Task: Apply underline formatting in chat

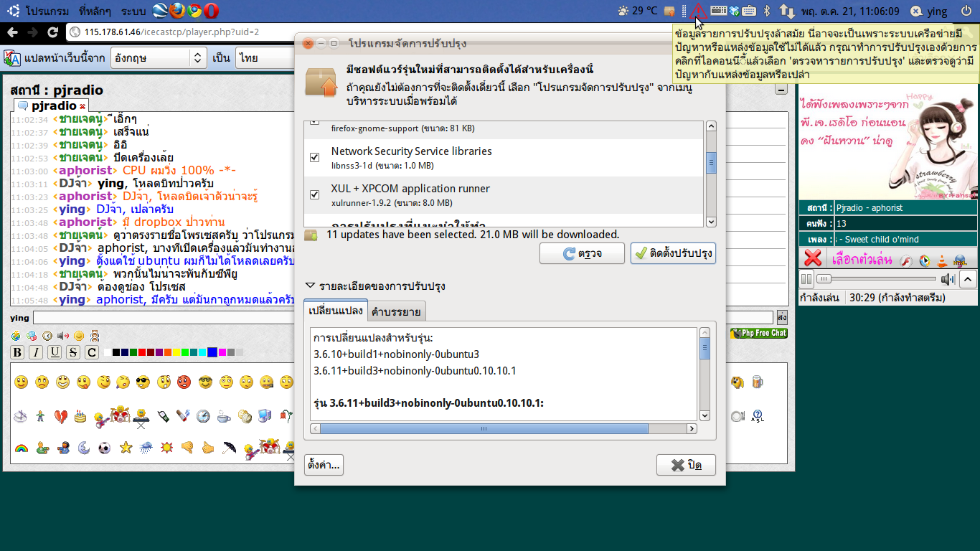Action: tap(55, 352)
